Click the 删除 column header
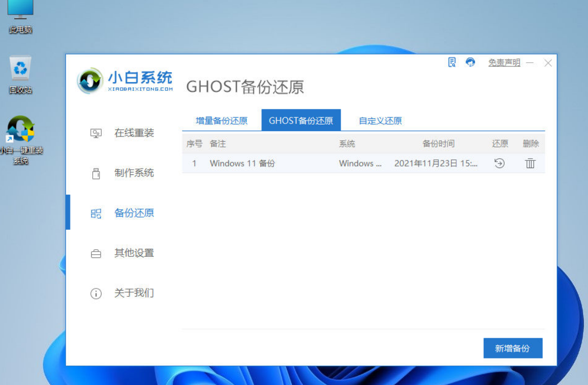Viewport: 588px width, 385px height. point(530,143)
